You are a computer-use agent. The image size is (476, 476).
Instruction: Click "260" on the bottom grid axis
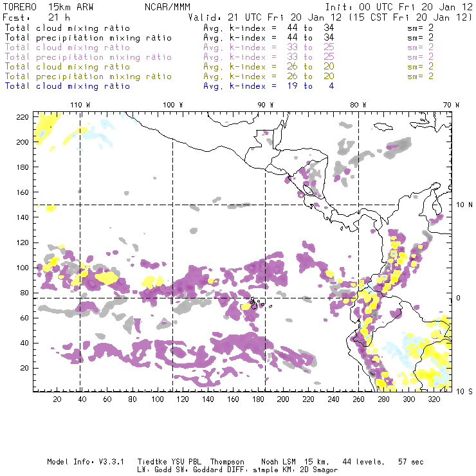click(358, 399)
